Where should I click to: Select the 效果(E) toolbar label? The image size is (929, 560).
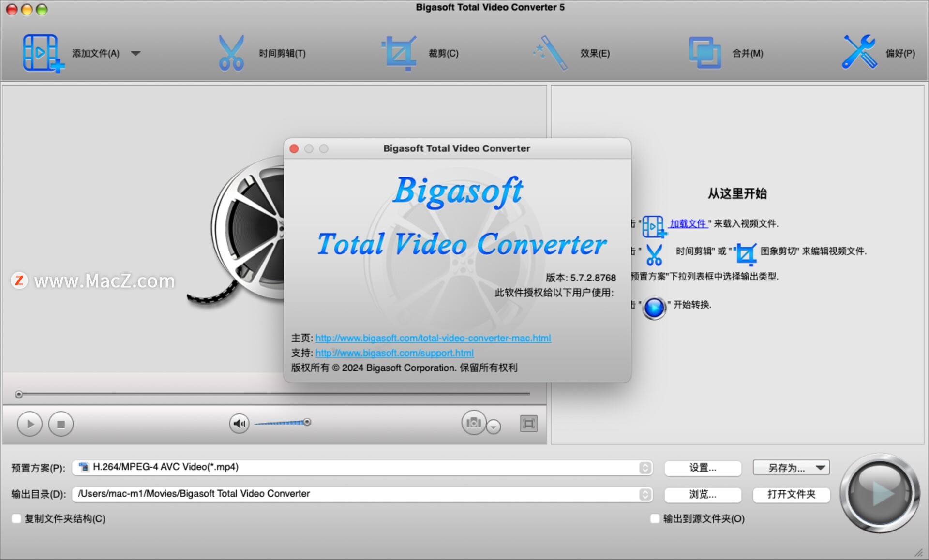coord(595,53)
